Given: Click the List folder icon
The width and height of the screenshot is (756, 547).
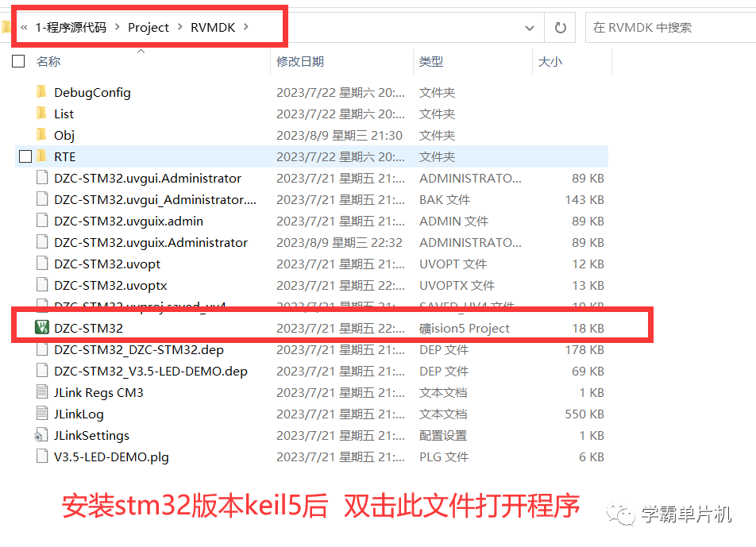Looking at the screenshot, I should tap(42, 114).
